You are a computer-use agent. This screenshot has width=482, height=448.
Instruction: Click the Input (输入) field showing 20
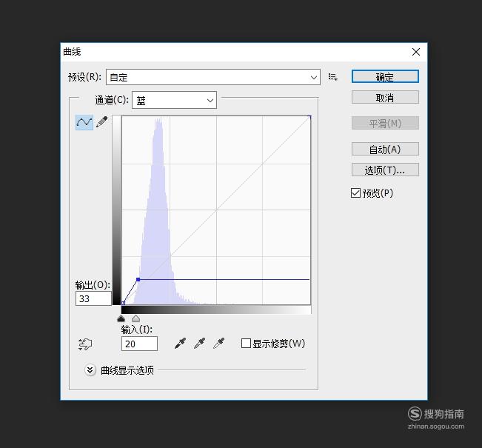tap(139, 344)
